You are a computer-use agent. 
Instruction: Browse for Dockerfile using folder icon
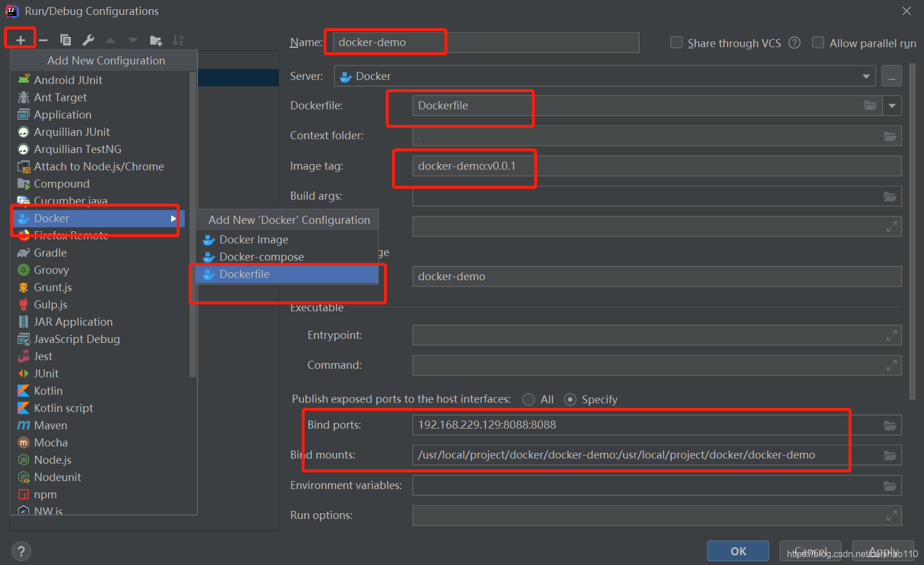(x=870, y=105)
